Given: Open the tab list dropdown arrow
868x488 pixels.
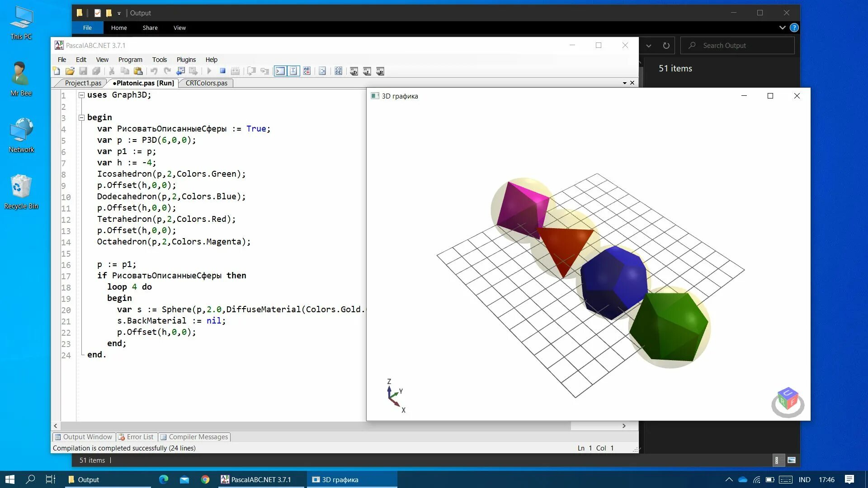Looking at the screenshot, I should click(624, 83).
